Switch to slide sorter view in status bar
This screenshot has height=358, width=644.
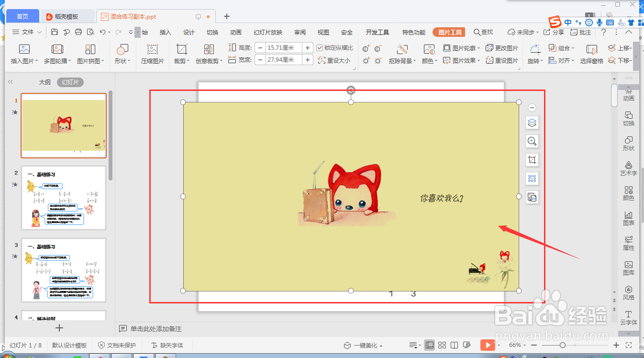pyautogui.click(x=442, y=345)
